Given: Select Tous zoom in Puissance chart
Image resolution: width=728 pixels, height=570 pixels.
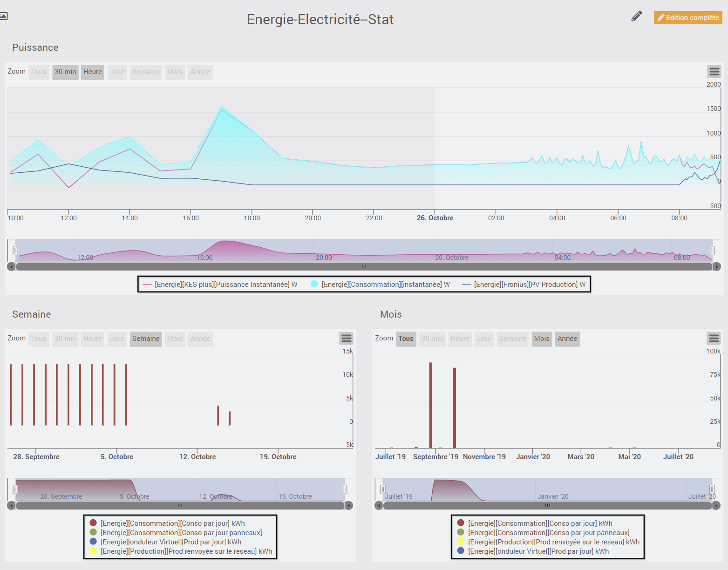Looking at the screenshot, I should (39, 72).
